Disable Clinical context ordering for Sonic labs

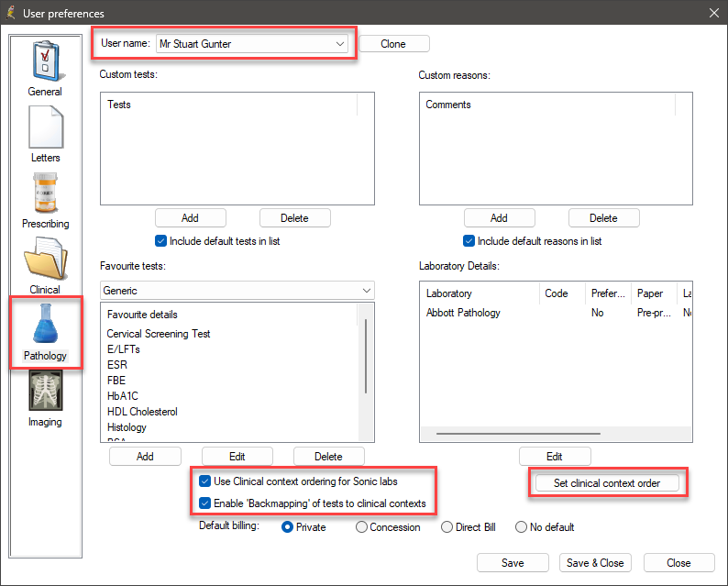tap(205, 481)
